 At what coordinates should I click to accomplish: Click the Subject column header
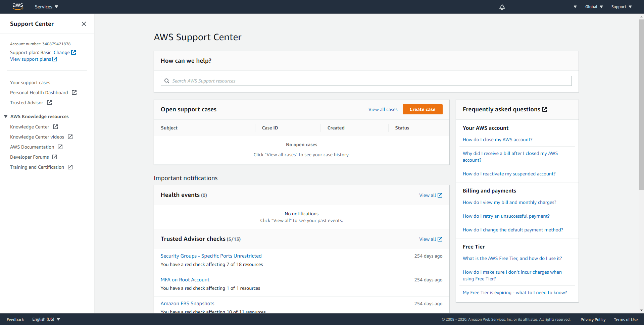click(x=169, y=128)
